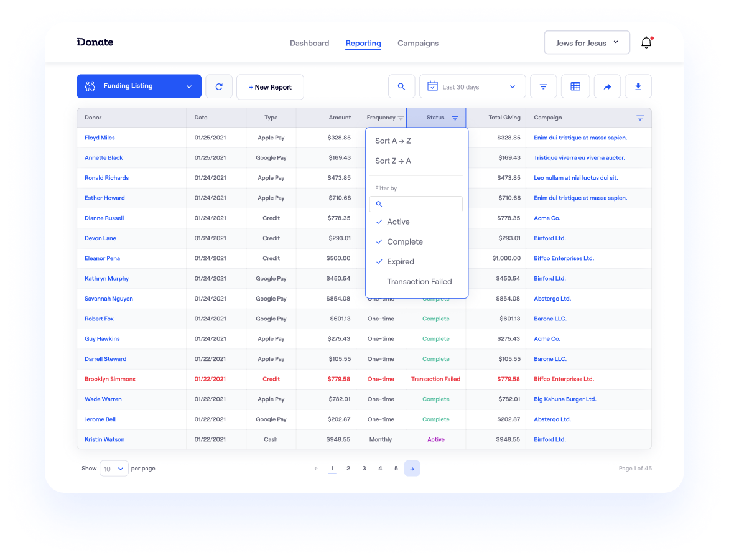729x560 pixels.
Task: Choose Sort Z → A
Action: click(x=393, y=161)
